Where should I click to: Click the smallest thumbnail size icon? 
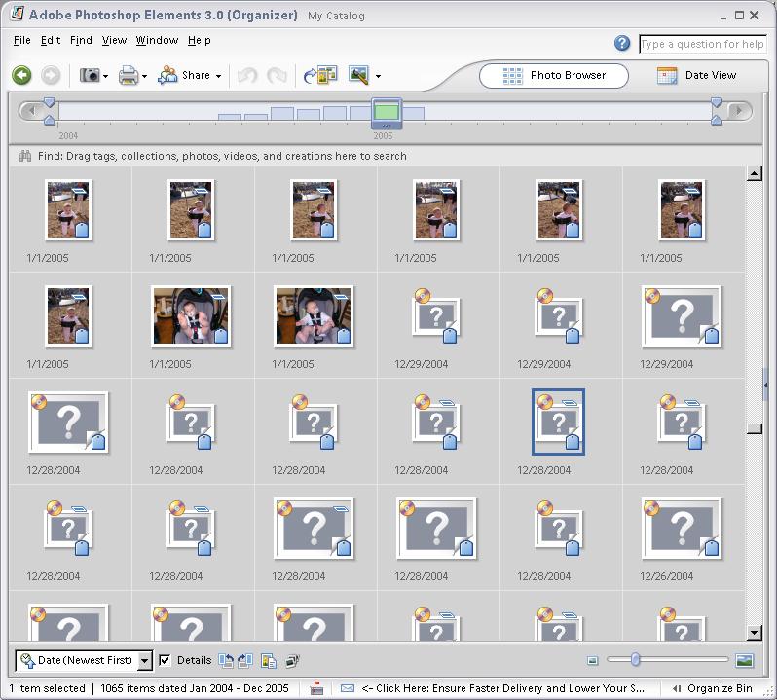(x=591, y=661)
